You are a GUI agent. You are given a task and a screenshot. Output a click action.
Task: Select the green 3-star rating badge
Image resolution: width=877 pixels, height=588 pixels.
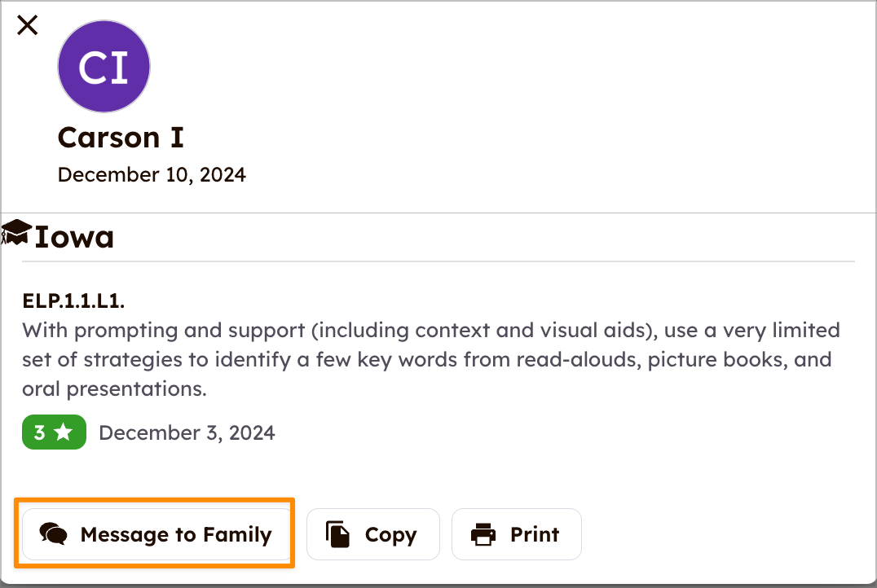coord(55,432)
